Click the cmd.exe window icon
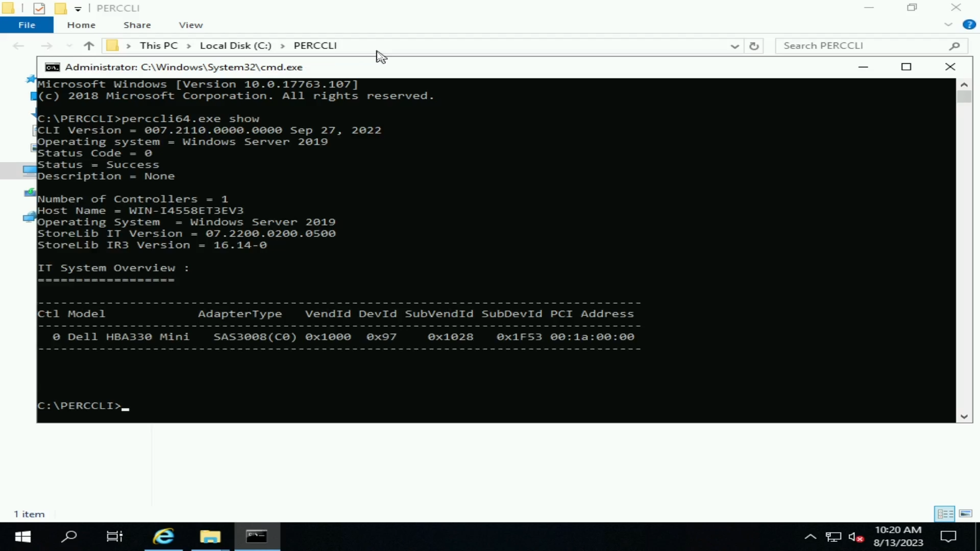The width and height of the screenshot is (980, 551). (53, 67)
